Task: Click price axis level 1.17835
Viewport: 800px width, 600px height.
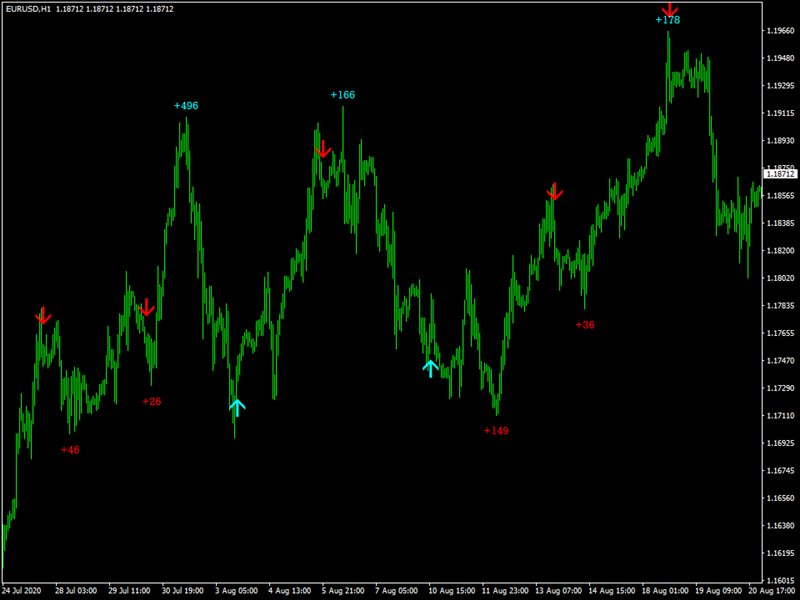Action: point(781,306)
